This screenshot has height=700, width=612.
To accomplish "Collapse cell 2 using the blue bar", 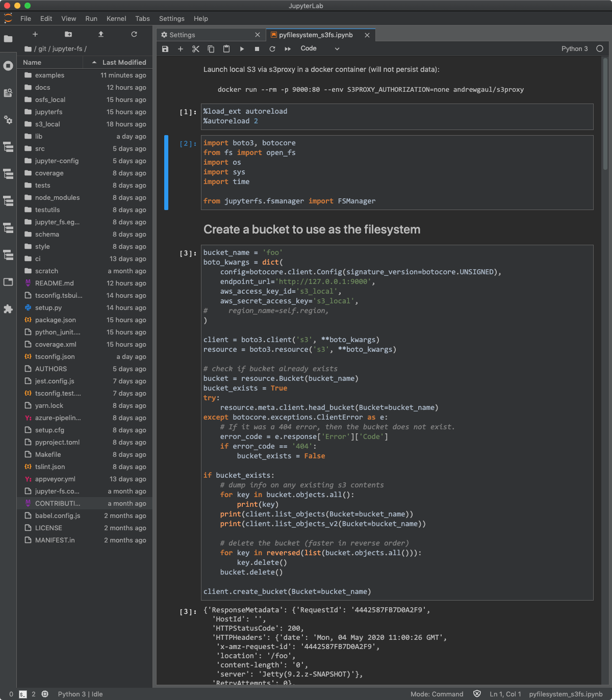I will pyautogui.click(x=166, y=172).
